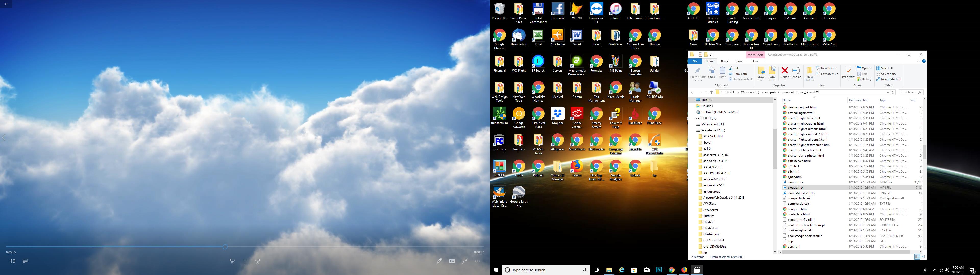The height and width of the screenshot is (275, 980).
Task: Toggle subtitles and captions button
Action: pos(25,261)
